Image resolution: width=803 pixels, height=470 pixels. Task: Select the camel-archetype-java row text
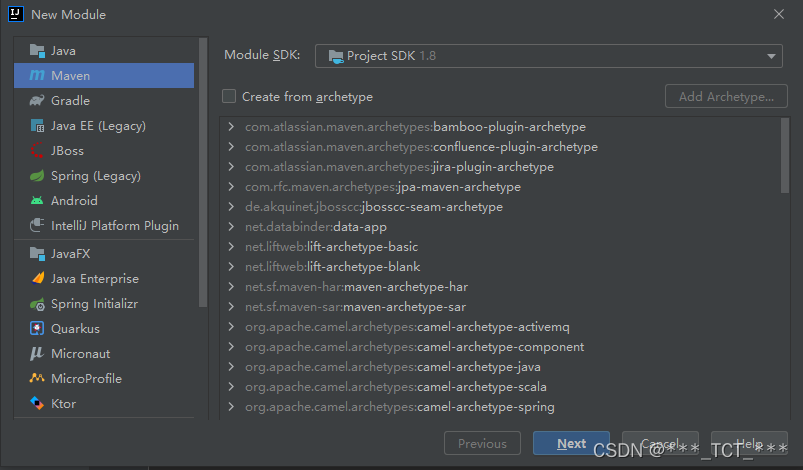(x=393, y=367)
